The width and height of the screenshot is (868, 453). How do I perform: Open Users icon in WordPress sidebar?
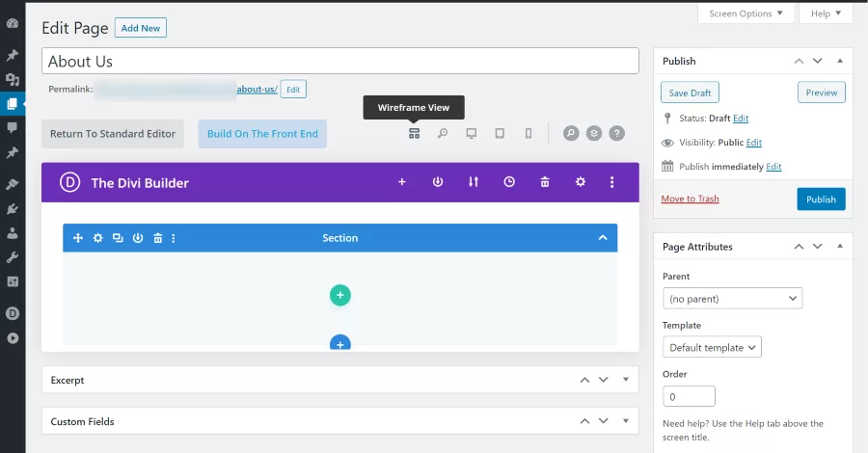pyautogui.click(x=13, y=233)
